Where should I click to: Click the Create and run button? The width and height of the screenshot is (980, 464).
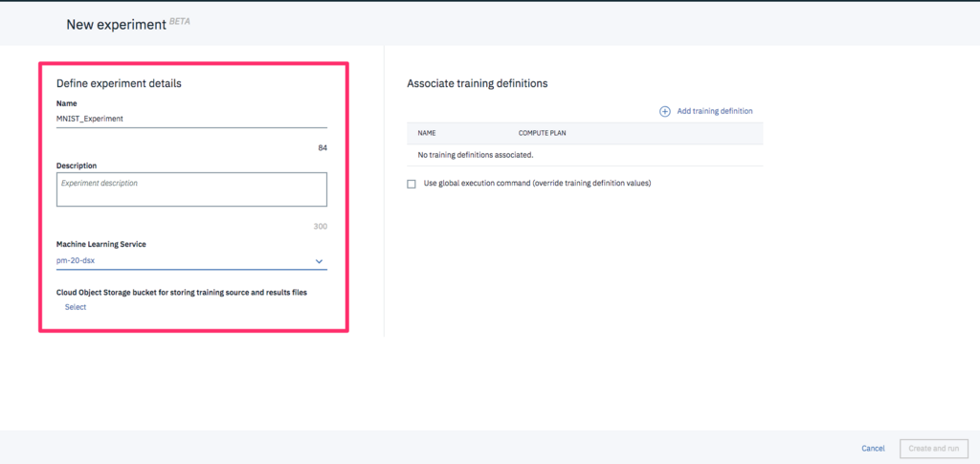(x=934, y=449)
